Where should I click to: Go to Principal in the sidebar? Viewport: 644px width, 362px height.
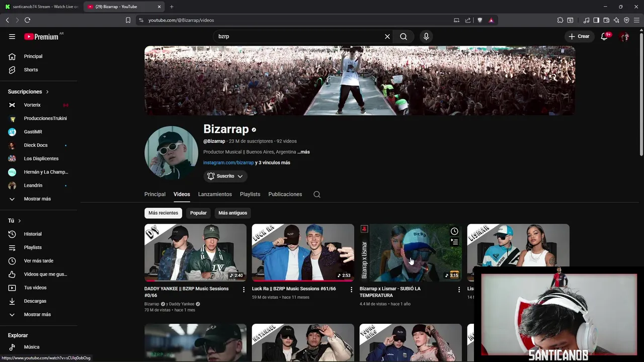point(39,56)
